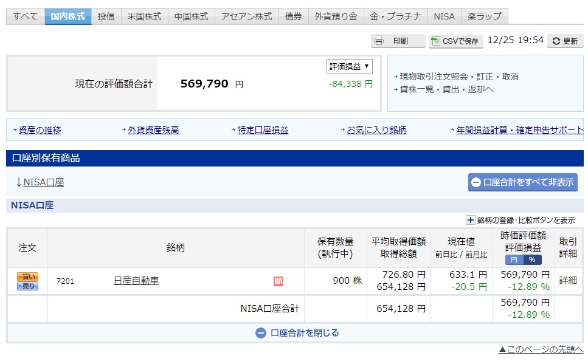The image size is (588, 364).
Task: Click the -20.5 円 day change
Action: tap(469, 287)
